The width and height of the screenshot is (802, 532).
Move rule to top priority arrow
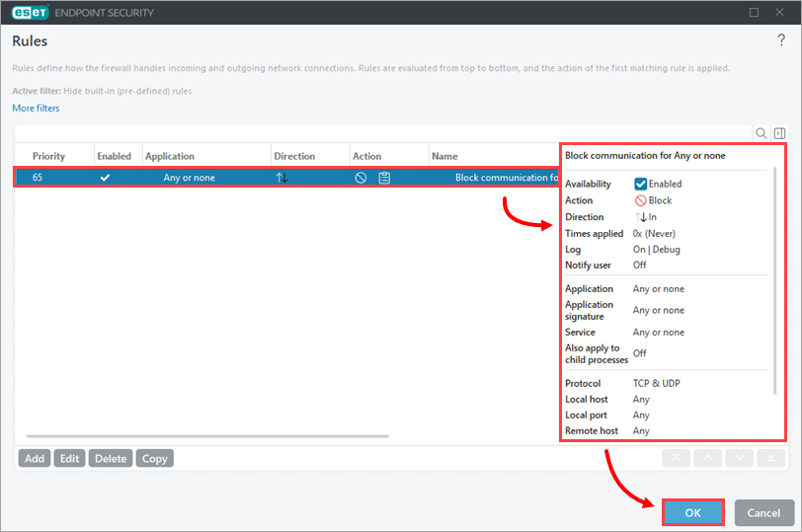point(676,458)
